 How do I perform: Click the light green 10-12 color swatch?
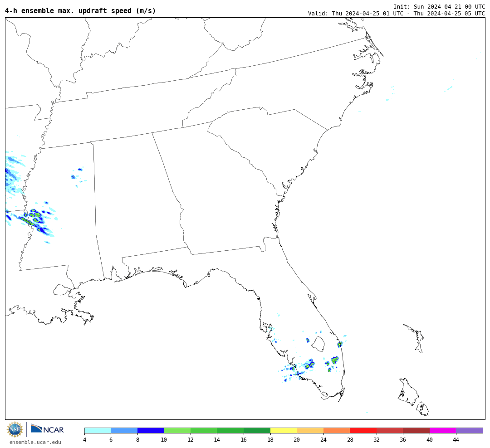[x=177, y=430]
